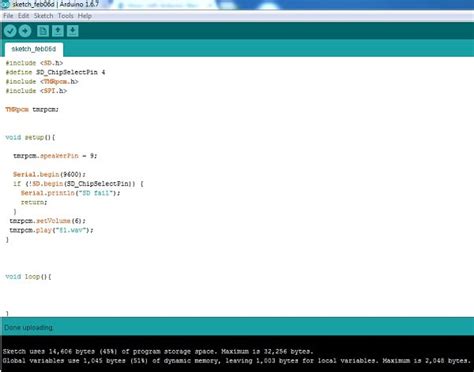The height and width of the screenshot is (372, 474).
Task: Click the 'Done uploading.' status message
Action: [29, 328]
